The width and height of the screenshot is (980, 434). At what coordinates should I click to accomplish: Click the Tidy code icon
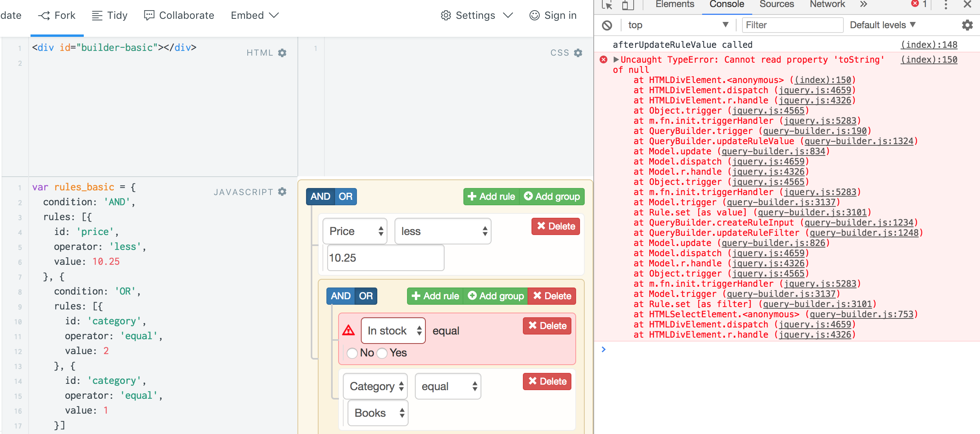coord(97,16)
